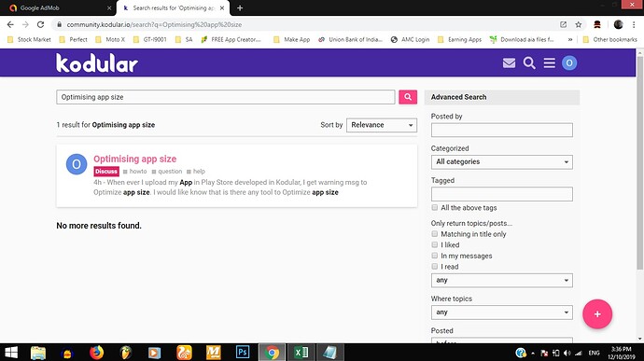Click the ENG language indicator
The width and height of the screenshot is (644, 361).
click(x=594, y=353)
